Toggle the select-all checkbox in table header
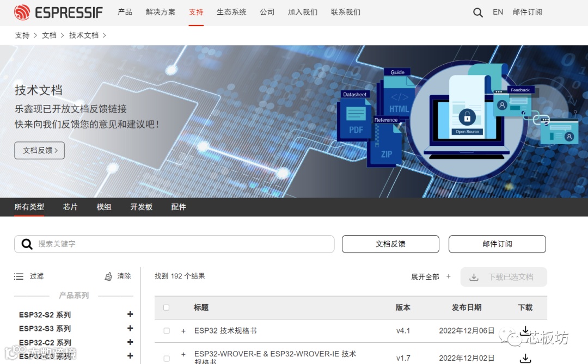 pos(166,307)
